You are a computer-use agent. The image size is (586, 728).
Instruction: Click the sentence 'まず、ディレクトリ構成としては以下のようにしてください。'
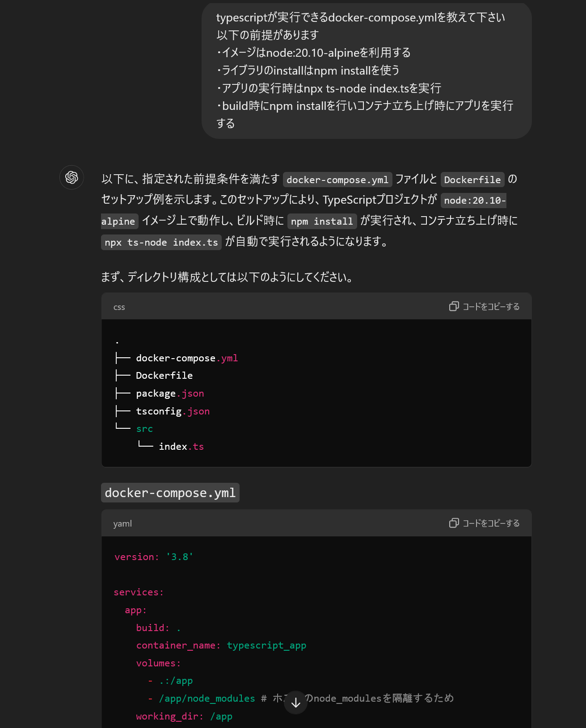[228, 277]
